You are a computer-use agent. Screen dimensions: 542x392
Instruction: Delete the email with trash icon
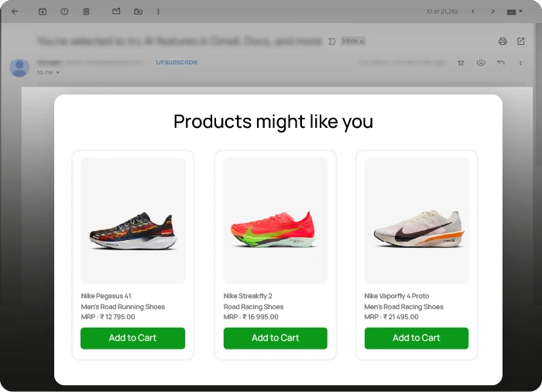click(86, 12)
